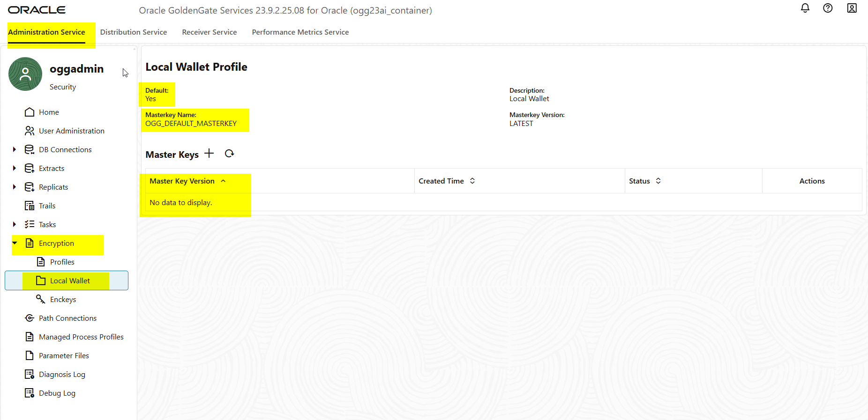Expand the Extracts tree node
This screenshot has height=420, width=868.
[15, 168]
